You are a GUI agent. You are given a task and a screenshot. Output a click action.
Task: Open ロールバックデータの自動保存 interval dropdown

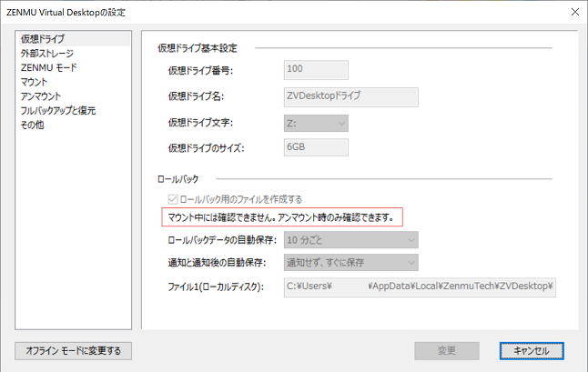coord(350,240)
